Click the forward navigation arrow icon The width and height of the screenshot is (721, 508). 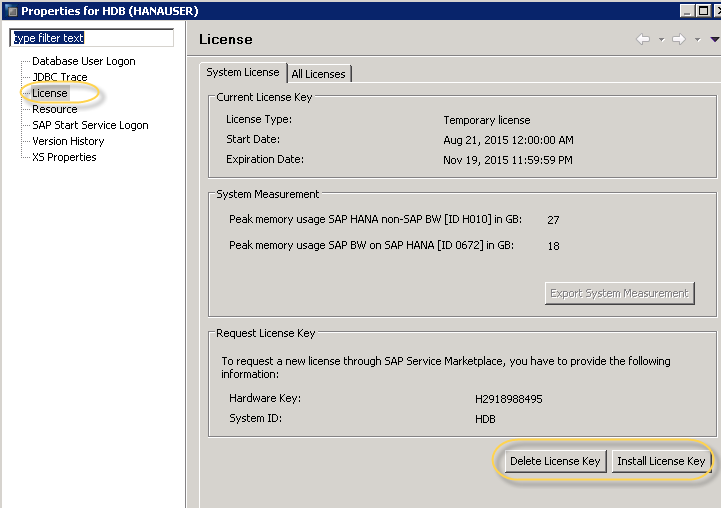point(678,40)
